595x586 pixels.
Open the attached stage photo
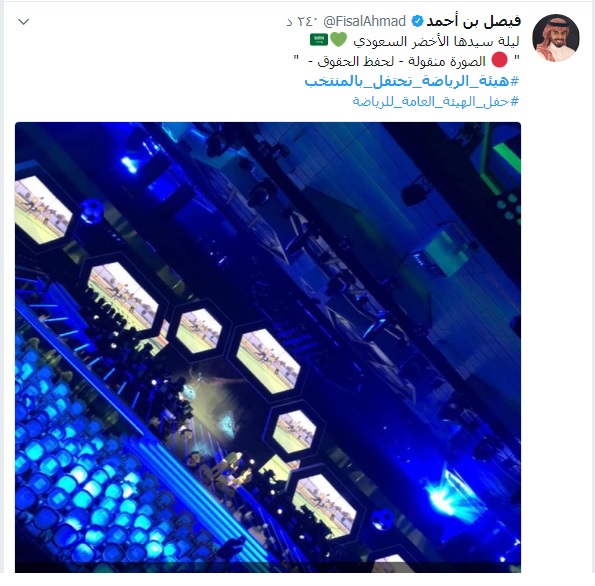268,347
